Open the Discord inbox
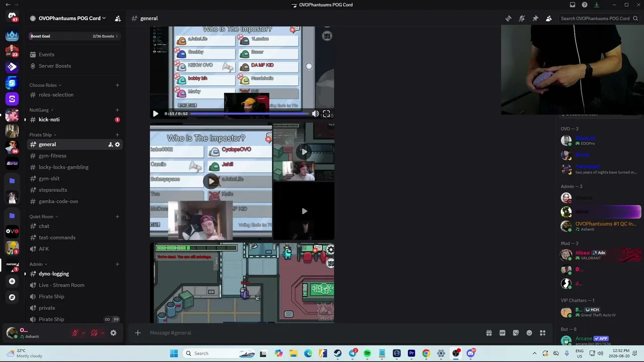644x362 pixels. [573, 5]
